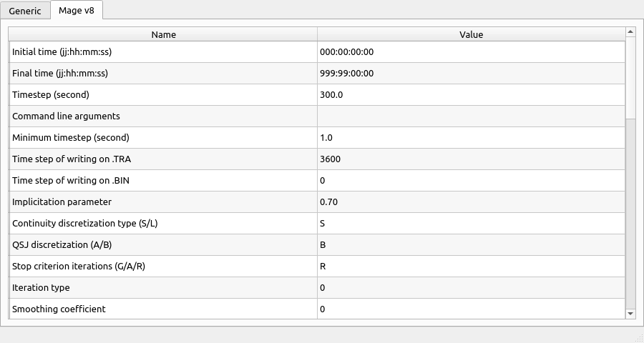
Task: Switch to the Generic tab
Action: [x=25, y=11]
